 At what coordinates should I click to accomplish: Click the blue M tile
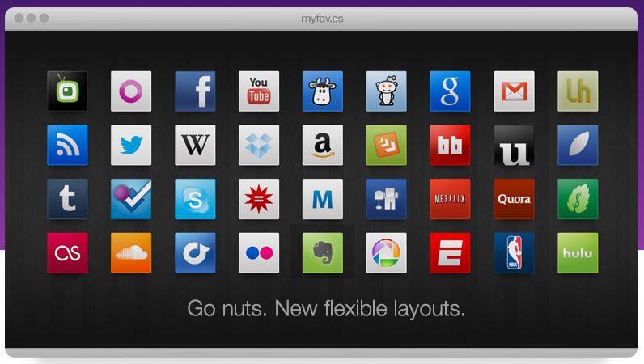[x=323, y=199]
